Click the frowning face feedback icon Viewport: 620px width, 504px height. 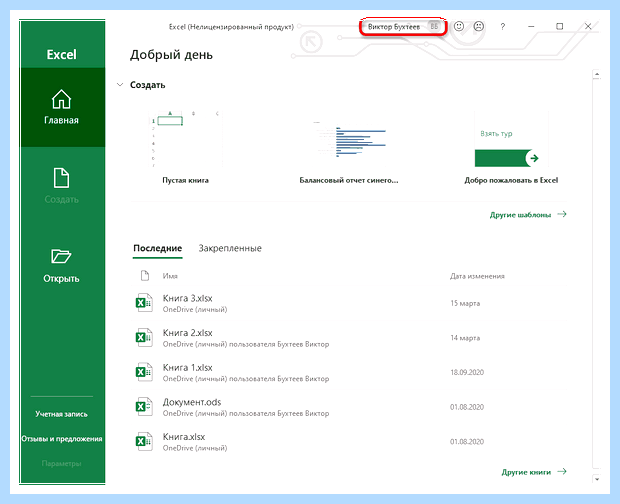479,26
